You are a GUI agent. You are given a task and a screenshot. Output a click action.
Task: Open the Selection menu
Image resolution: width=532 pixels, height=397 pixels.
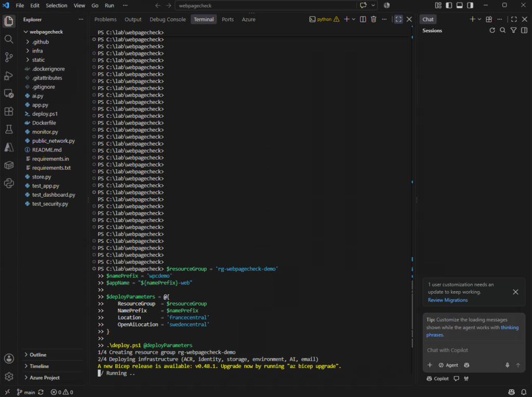point(56,5)
